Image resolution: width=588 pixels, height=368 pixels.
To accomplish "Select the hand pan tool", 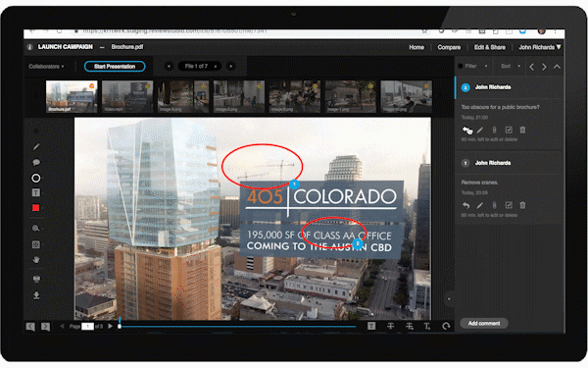I will pos(36,260).
